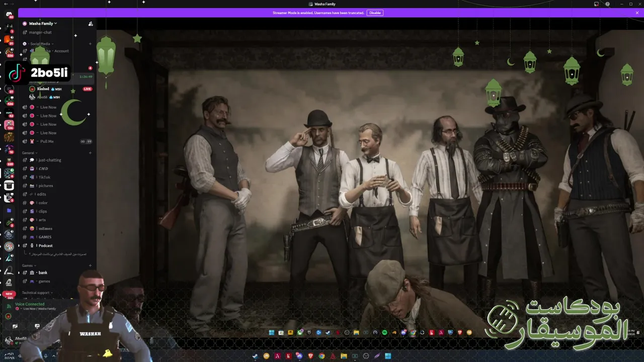Add channel to Social Media category

90,44
